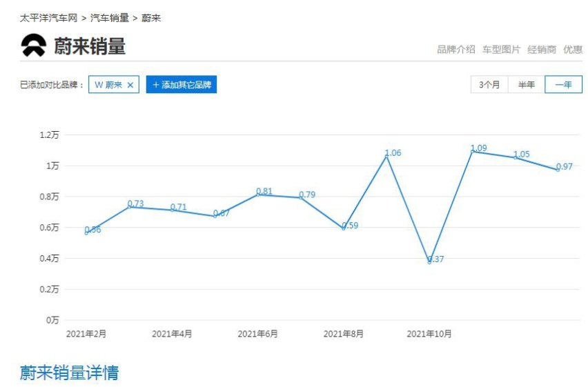Open 品牌介绍 link

[456, 49]
